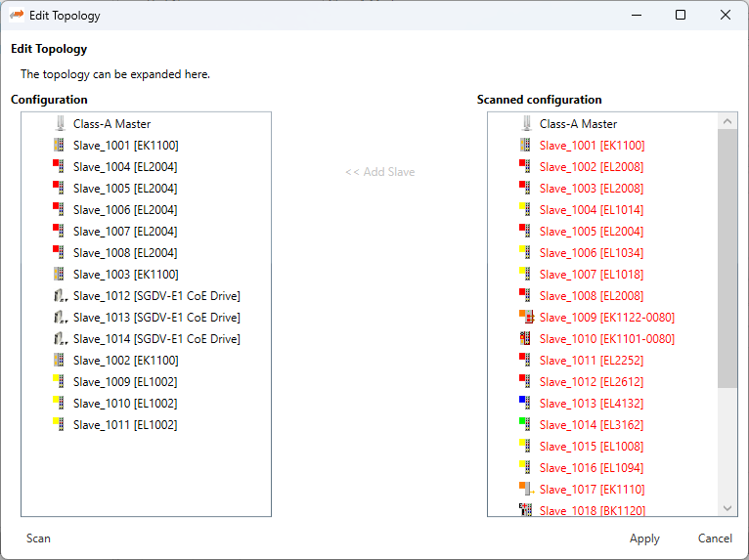The height and width of the screenshot is (560, 749).
Task: Select scanned Slave_1017 [EK1110]
Action: click(592, 490)
